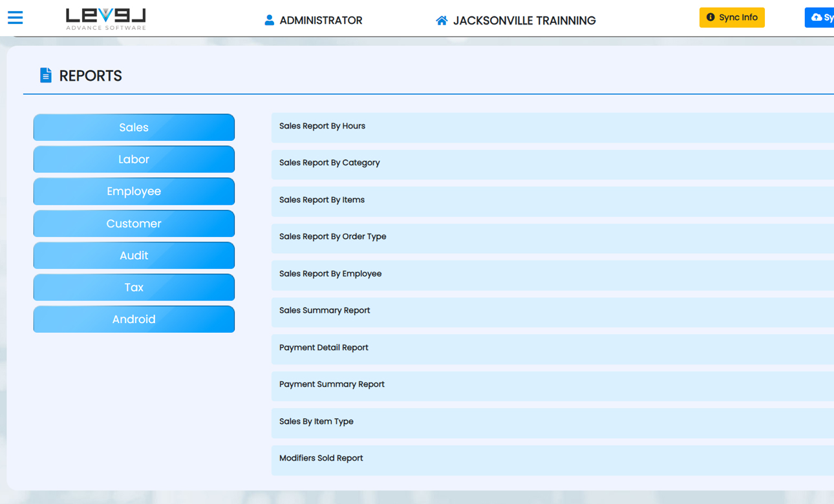Click the Reports document icon
The height and width of the screenshot is (504, 834).
click(x=46, y=76)
